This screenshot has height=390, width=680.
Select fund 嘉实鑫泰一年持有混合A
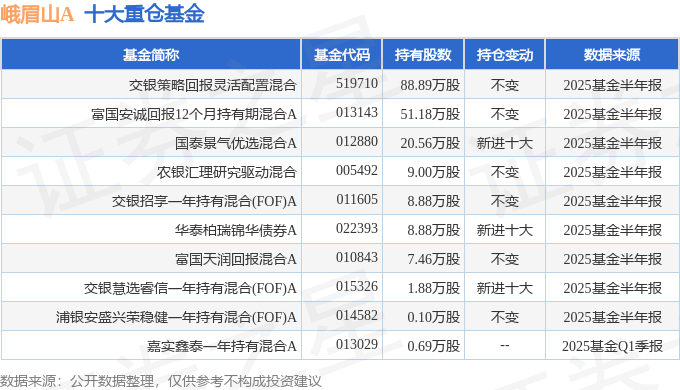tap(222, 346)
